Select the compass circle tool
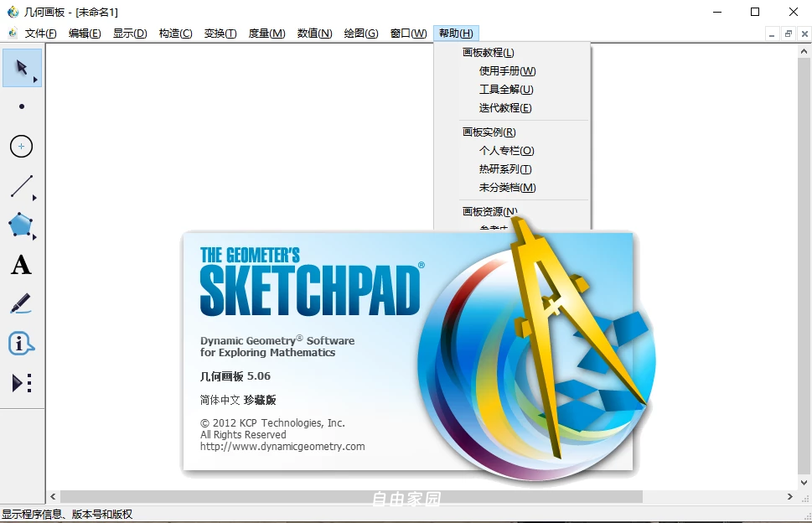The width and height of the screenshot is (812, 523). coord(20,146)
